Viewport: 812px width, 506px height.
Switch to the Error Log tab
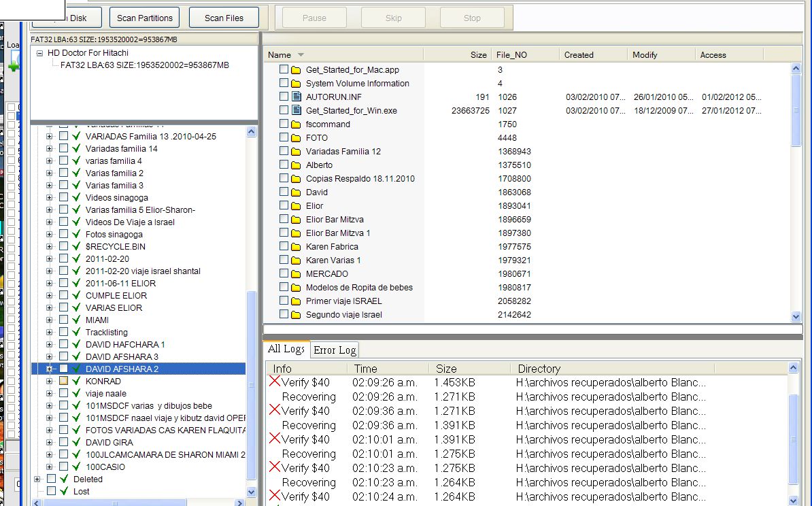(x=335, y=350)
